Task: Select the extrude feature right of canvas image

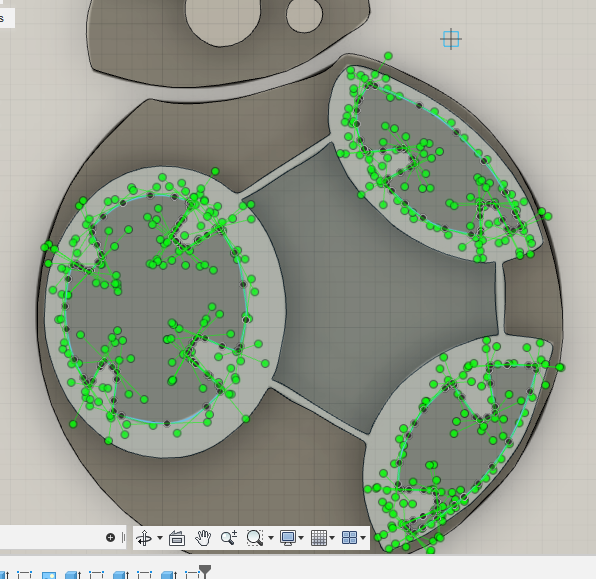Action: click(x=73, y=575)
